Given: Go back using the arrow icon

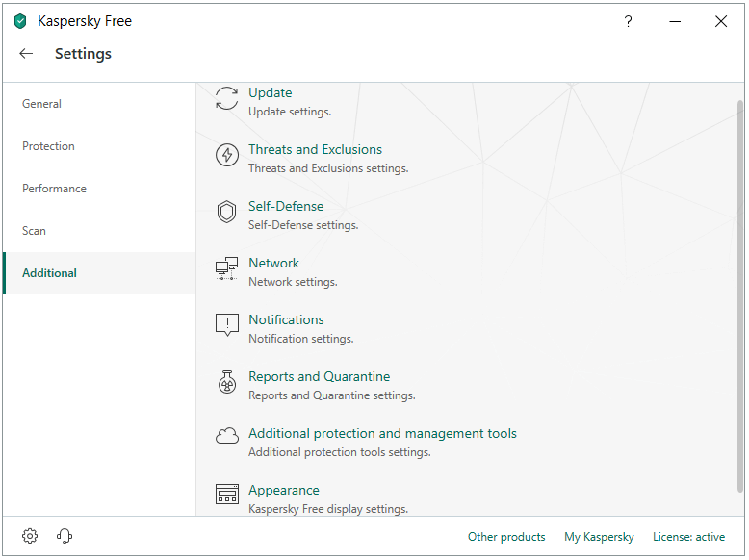Looking at the screenshot, I should [x=26, y=54].
